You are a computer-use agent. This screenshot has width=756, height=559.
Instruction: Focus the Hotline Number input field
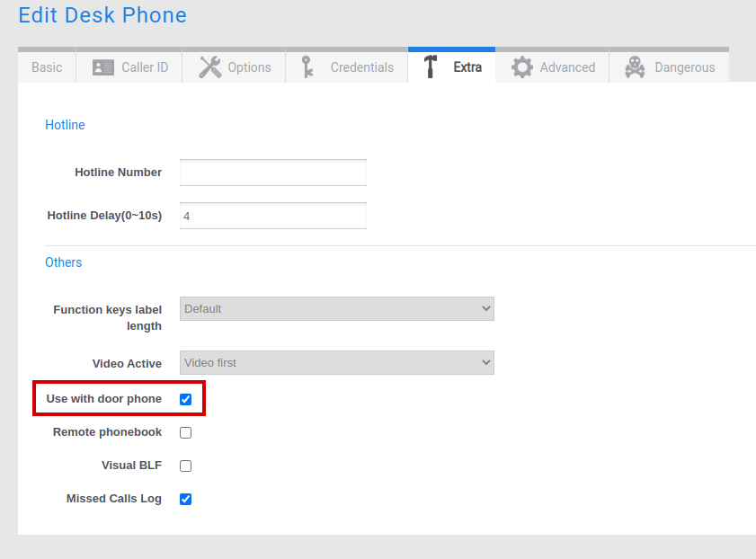(x=272, y=173)
